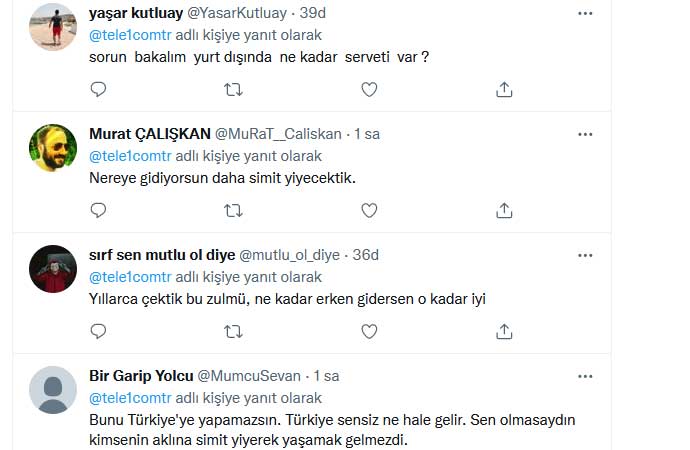Share yaşar kutluay's tweet
This screenshot has height=450, width=690.
505,90
